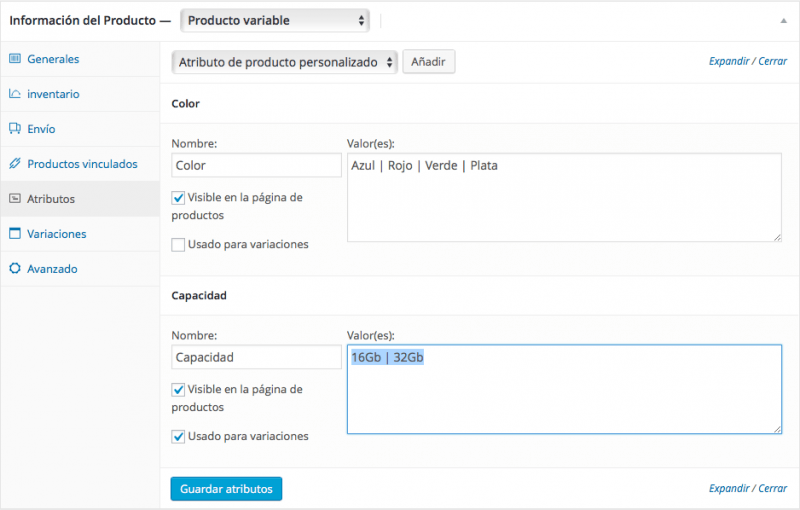
Task: Open the Producto variable type dropdown
Action: 275,20
